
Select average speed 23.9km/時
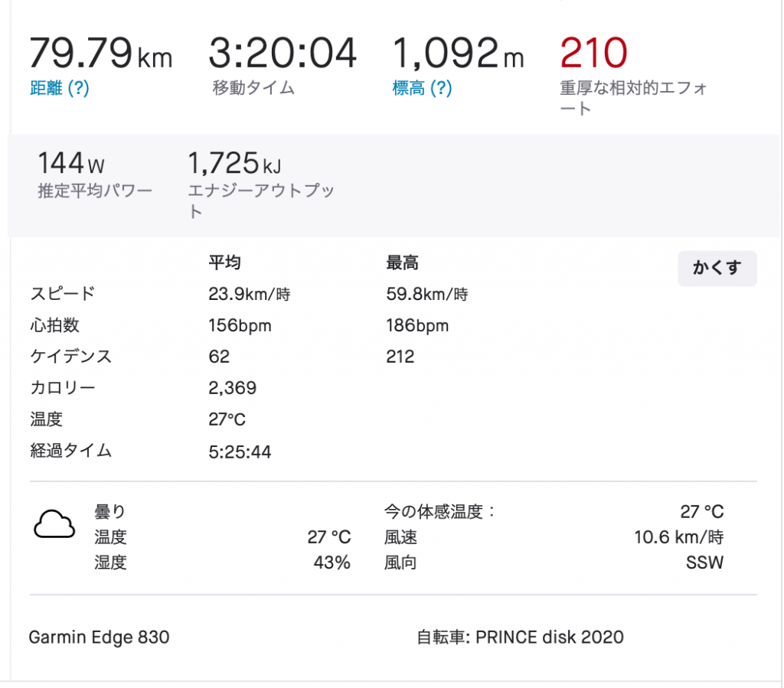(250, 295)
